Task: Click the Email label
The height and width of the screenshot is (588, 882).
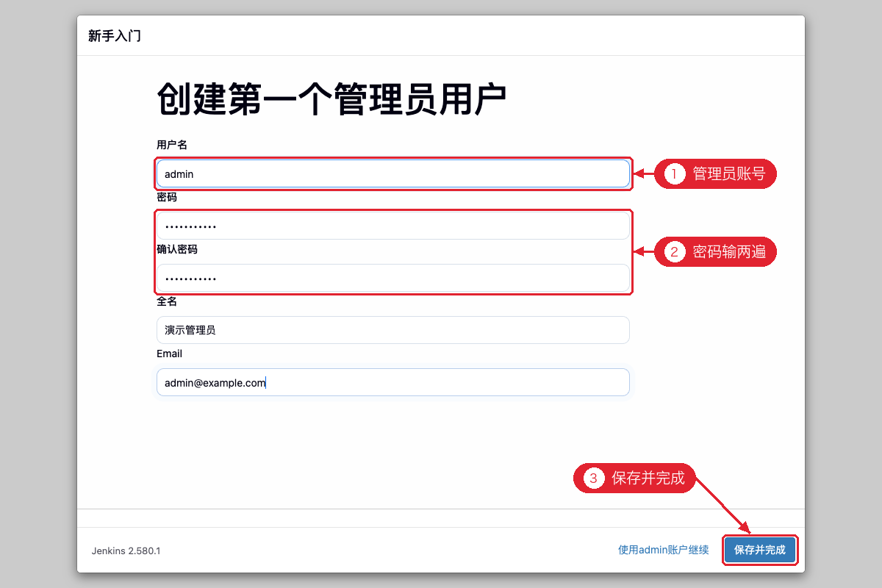Action: [x=169, y=354]
